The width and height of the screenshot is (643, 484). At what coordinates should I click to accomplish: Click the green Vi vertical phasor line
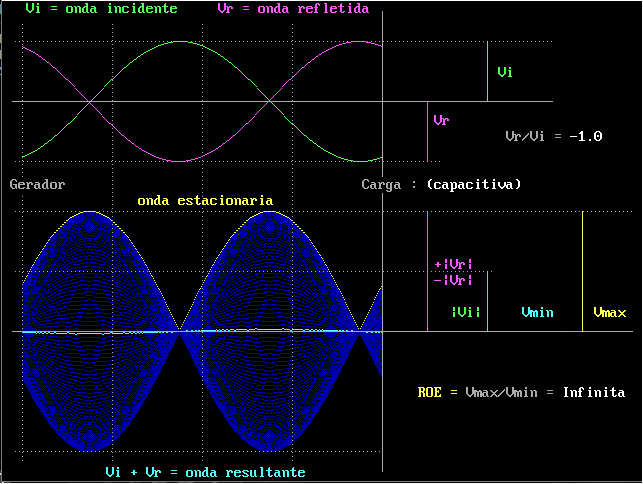coord(488,71)
